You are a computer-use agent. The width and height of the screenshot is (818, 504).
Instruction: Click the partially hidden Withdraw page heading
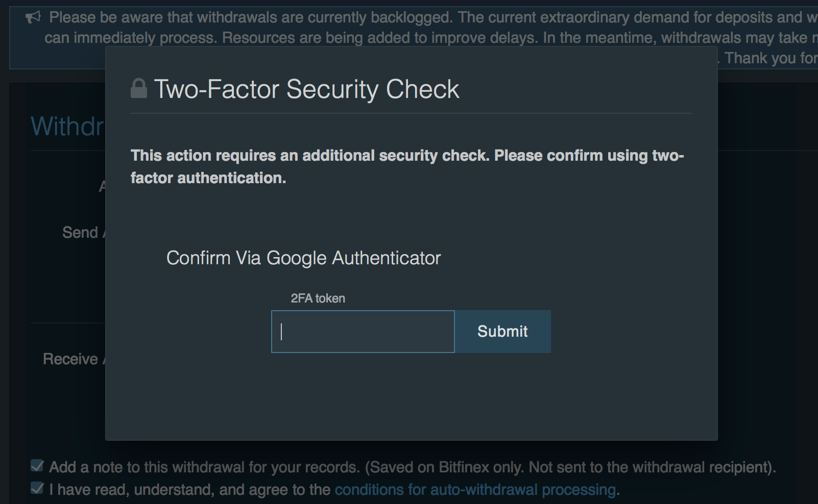(67, 126)
